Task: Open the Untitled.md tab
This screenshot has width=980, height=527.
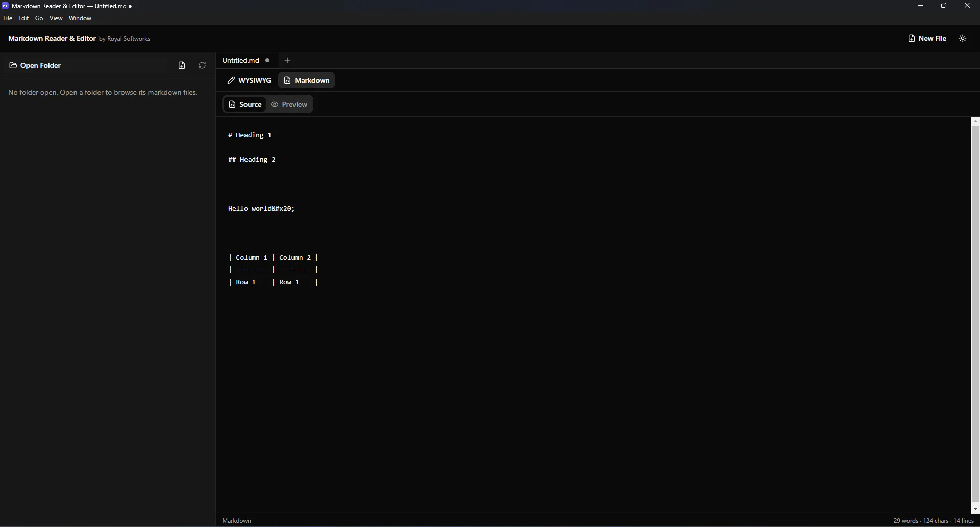Action: point(241,60)
